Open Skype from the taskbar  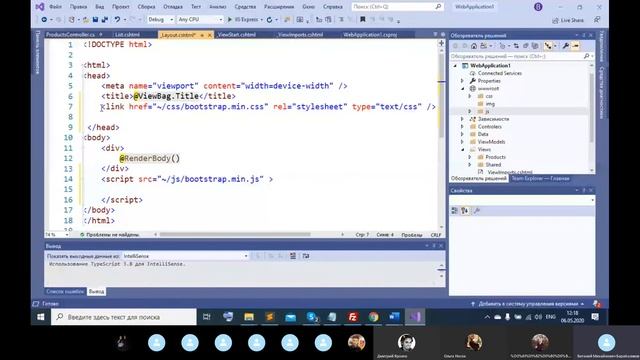(x=312, y=317)
